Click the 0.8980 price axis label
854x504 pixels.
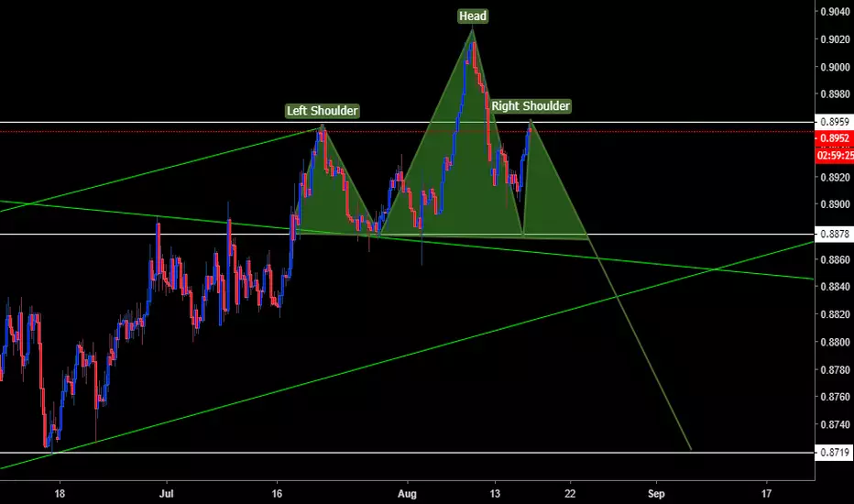835,94
